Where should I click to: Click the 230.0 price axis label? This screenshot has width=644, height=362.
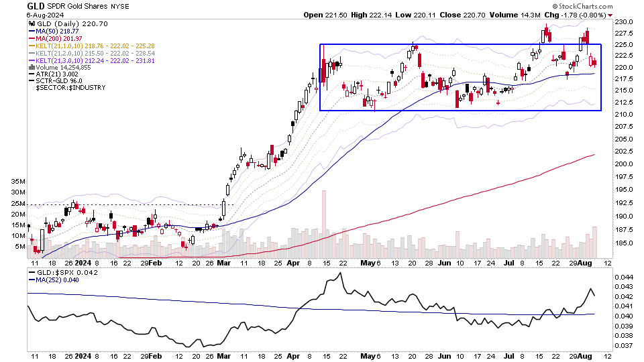[x=623, y=21]
